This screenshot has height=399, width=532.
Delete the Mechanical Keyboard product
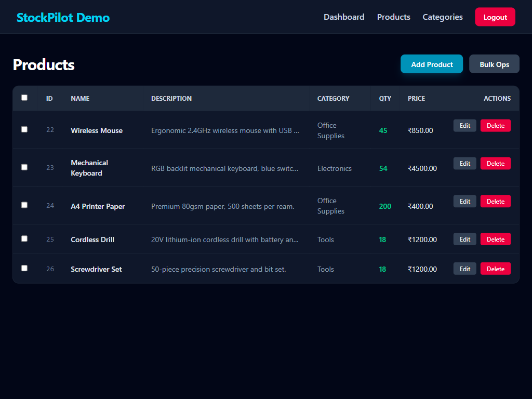coord(495,164)
